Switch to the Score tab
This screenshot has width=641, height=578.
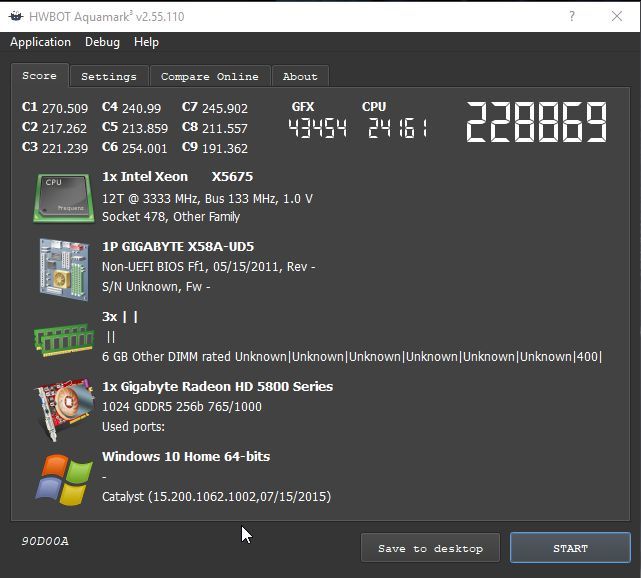pos(40,76)
